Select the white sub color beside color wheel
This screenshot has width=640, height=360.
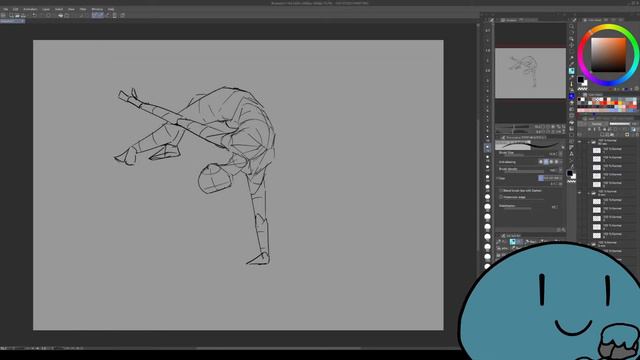pos(586,83)
